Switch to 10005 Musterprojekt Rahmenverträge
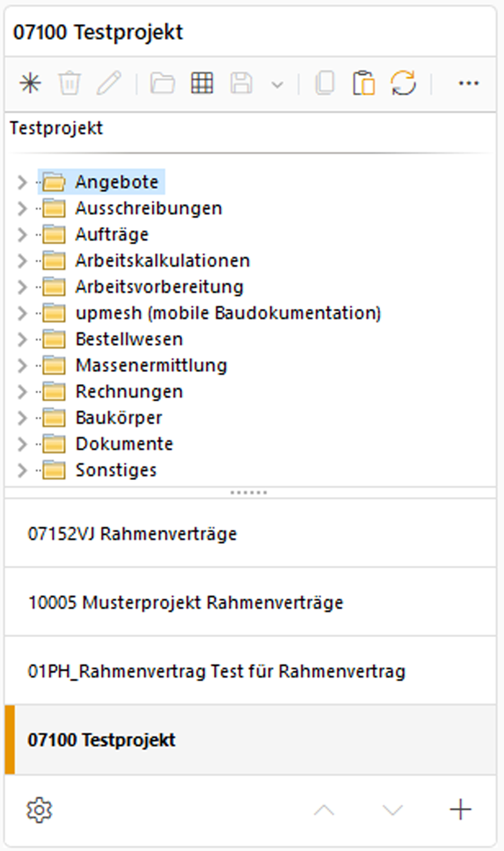Screen dimensions: 504x851 point(185,602)
